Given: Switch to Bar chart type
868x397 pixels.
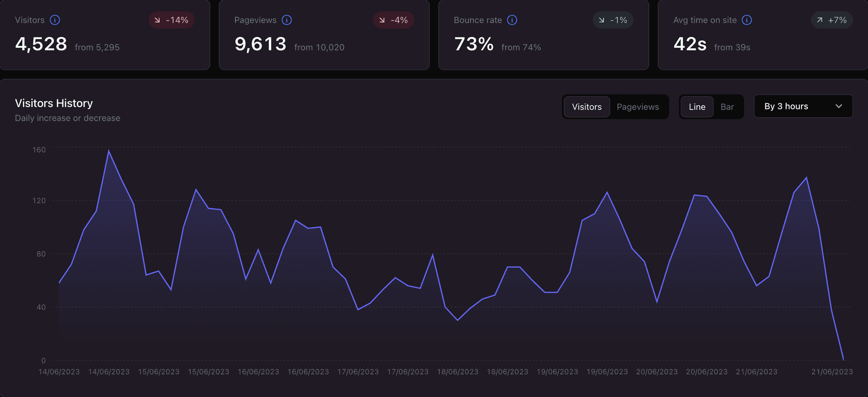Looking at the screenshot, I should click(727, 107).
